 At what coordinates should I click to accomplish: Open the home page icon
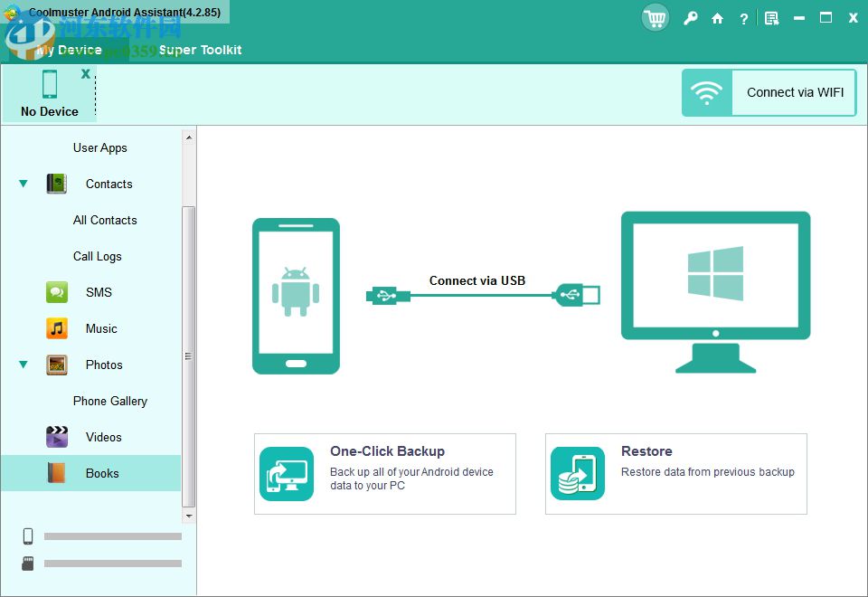click(718, 17)
